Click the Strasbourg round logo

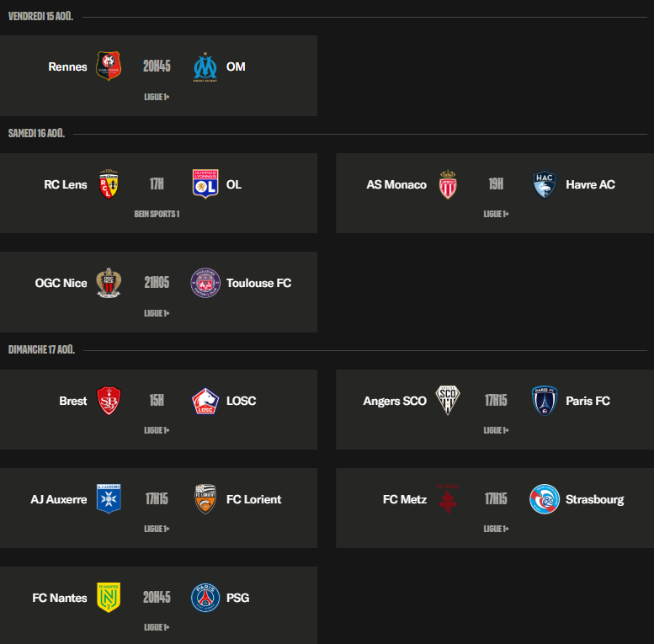click(x=545, y=499)
